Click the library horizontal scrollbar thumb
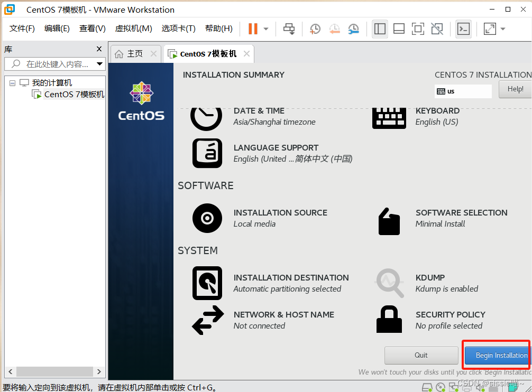532x392 pixels. (54, 372)
